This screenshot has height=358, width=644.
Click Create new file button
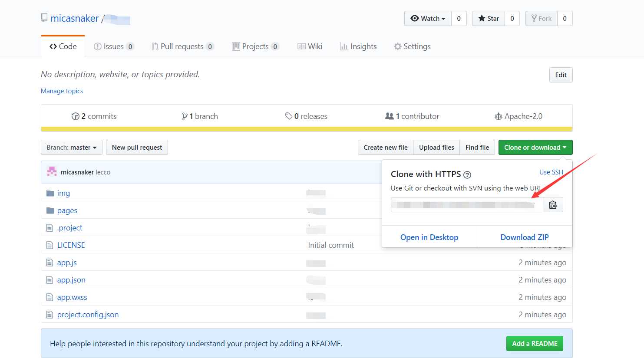(386, 148)
